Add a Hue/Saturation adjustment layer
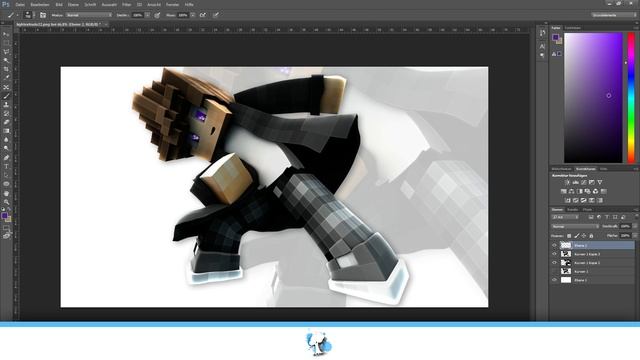Screen dimensions: 640x360 coord(564,191)
